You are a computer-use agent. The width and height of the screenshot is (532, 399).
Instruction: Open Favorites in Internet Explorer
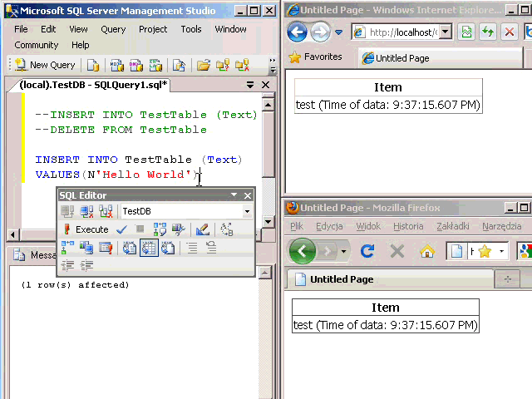pos(315,57)
